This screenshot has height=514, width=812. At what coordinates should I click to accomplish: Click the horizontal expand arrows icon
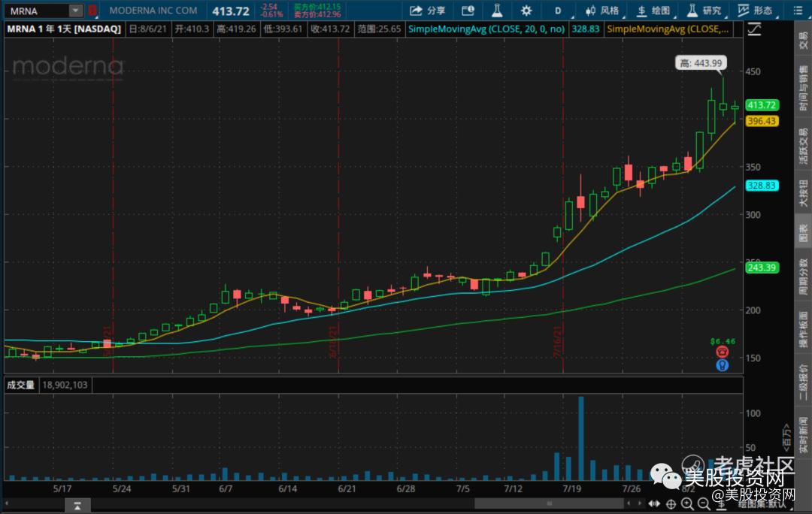654,503
